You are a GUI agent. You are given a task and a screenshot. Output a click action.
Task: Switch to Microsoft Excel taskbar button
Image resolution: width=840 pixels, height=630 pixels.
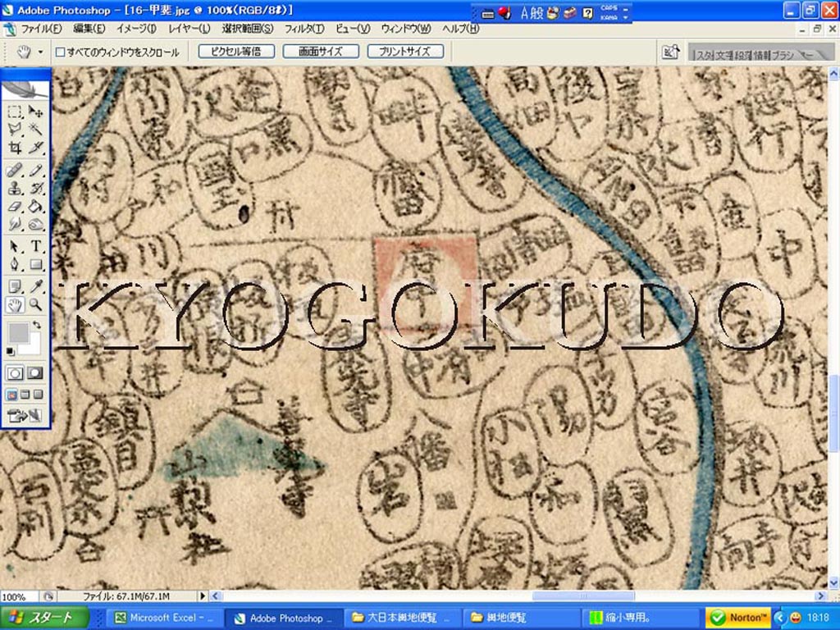(x=166, y=618)
